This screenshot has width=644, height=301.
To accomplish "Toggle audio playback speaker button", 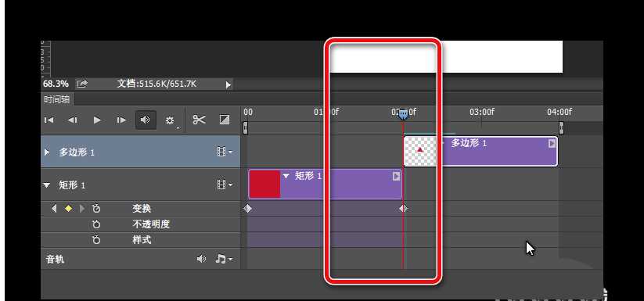I will (146, 120).
